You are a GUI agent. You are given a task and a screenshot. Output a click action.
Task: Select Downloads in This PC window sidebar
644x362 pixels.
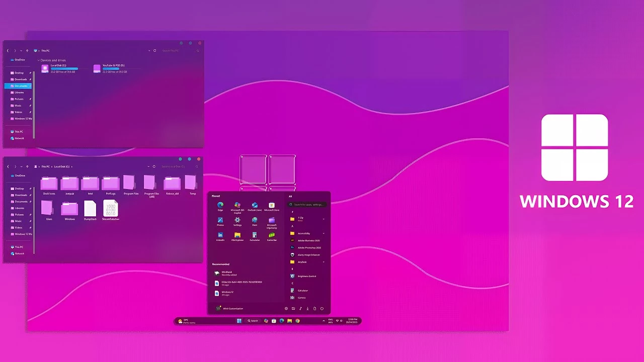point(18,79)
